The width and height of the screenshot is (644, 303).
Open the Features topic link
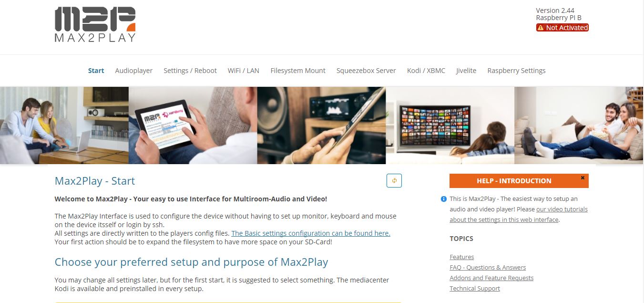click(x=462, y=257)
